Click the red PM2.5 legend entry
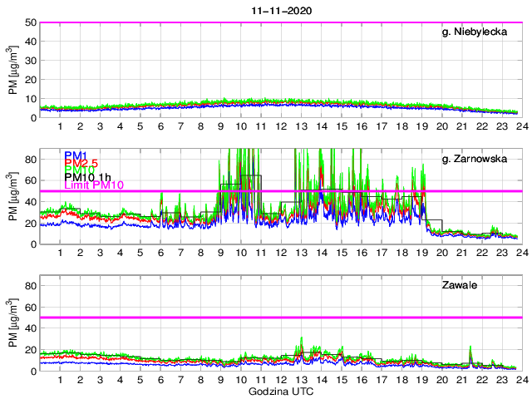 (81, 165)
